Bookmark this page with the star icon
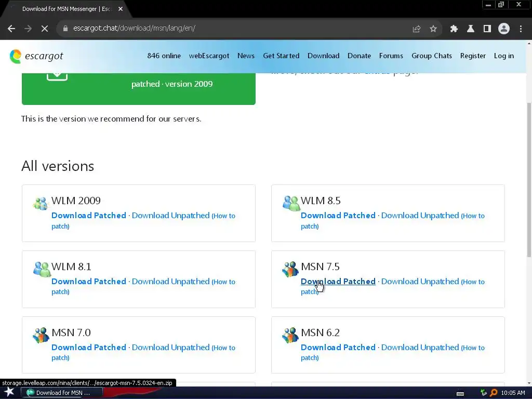This screenshot has width=532, height=399. click(433, 29)
